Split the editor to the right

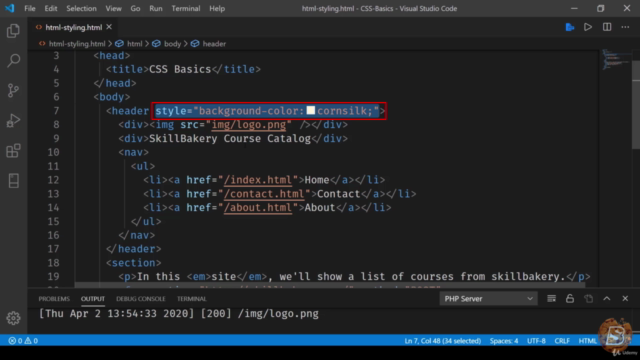(607, 27)
